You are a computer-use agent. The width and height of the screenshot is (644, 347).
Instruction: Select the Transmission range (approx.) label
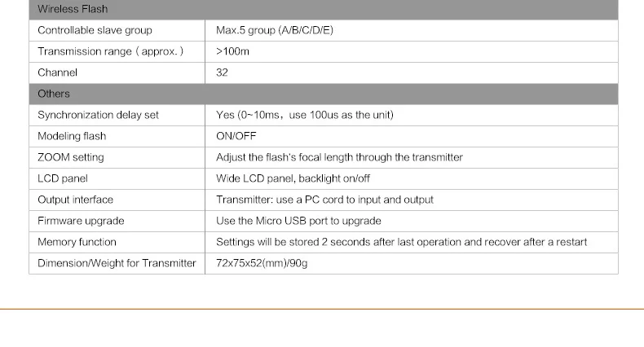110,51
